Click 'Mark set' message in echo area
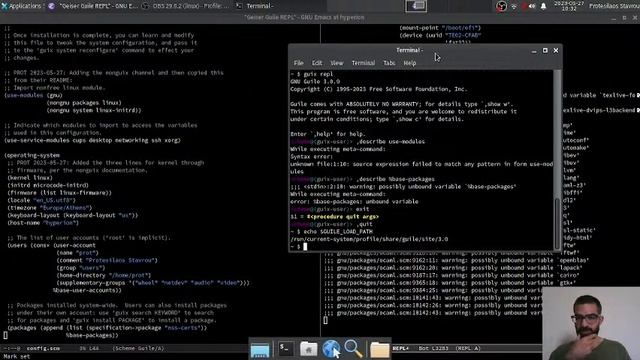The width and height of the screenshot is (640, 360). click(x=17, y=356)
